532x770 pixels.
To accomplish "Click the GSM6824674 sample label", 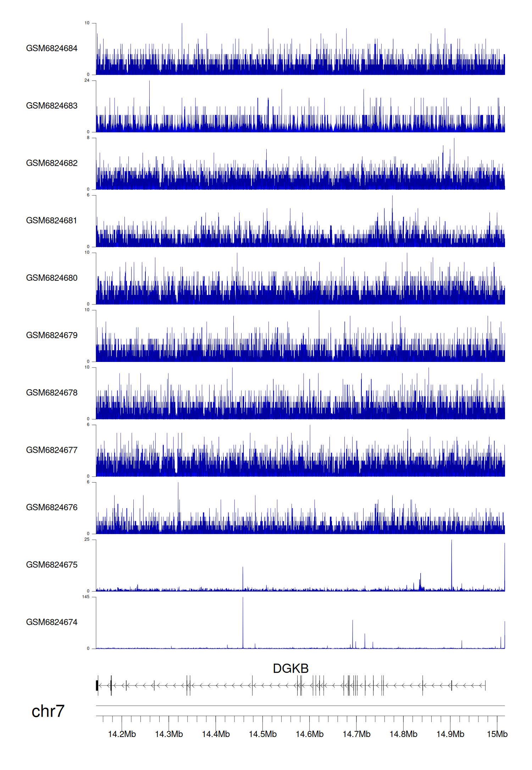I will click(51, 622).
